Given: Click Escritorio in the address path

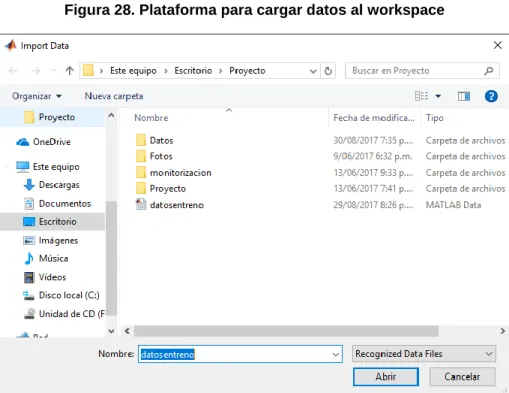Looking at the screenshot, I should pos(193,71).
